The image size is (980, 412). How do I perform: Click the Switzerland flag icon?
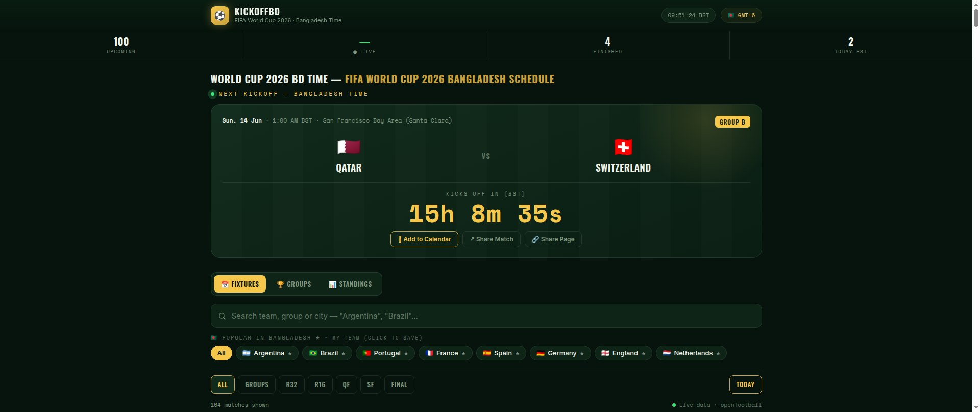623,147
